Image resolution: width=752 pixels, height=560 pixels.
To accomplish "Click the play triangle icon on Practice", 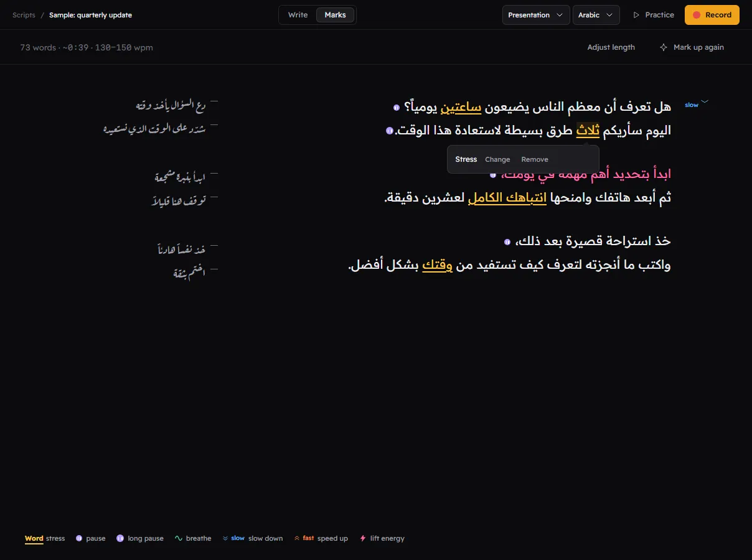I will [636, 15].
